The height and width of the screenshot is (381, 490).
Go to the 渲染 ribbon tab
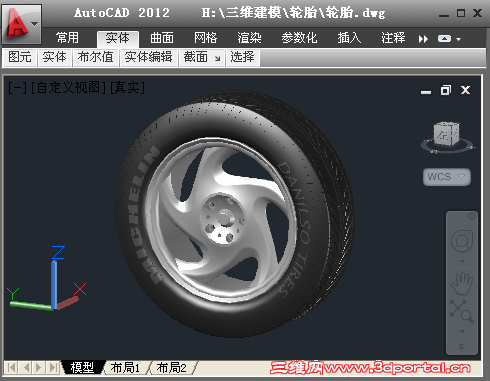coord(249,38)
